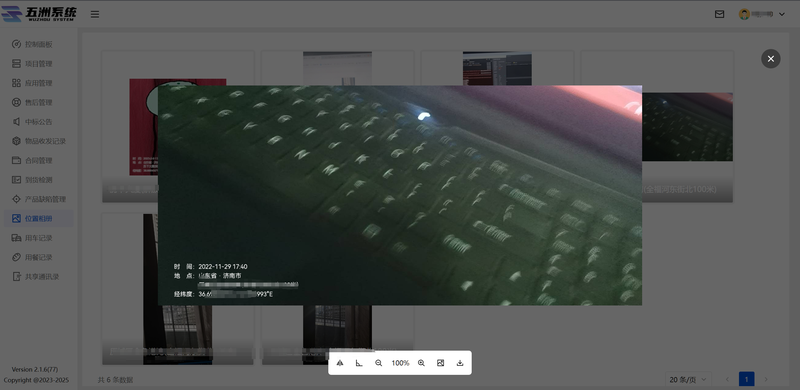Viewport: 800px width, 390px height.
Task: Click the original-size image icon in viewer toolbar
Action: point(440,363)
